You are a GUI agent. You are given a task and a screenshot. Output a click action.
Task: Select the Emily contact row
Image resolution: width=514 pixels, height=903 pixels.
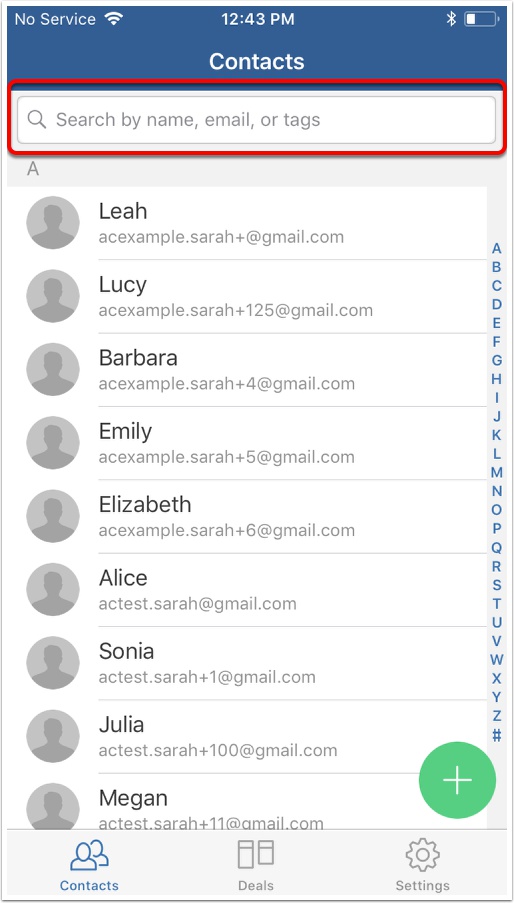(247, 442)
